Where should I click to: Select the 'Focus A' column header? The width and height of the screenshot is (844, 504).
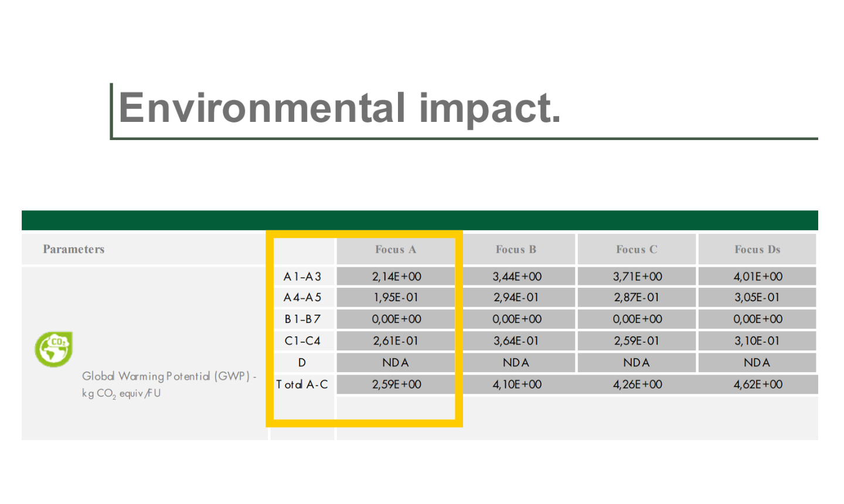pos(396,250)
